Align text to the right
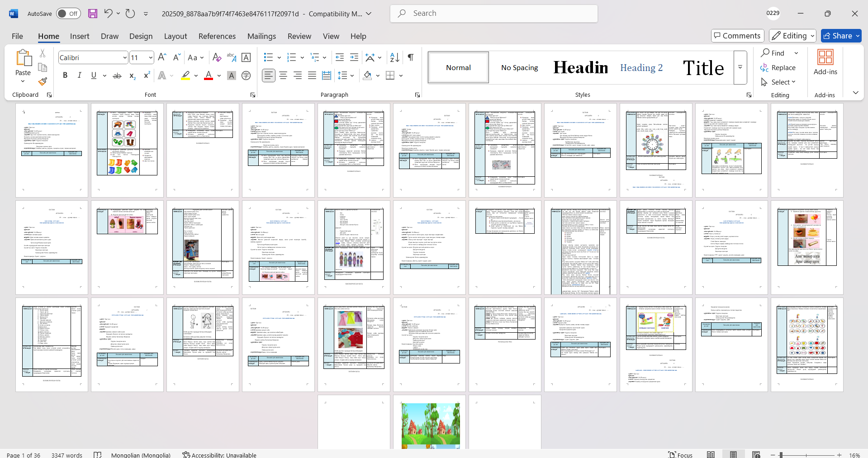 pyautogui.click(x=298, y=76)
